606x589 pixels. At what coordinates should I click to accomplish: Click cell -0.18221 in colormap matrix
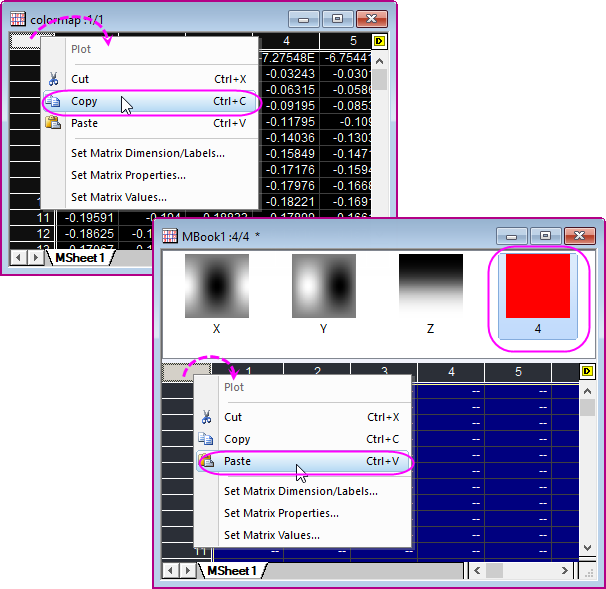(x=289, y=202)
